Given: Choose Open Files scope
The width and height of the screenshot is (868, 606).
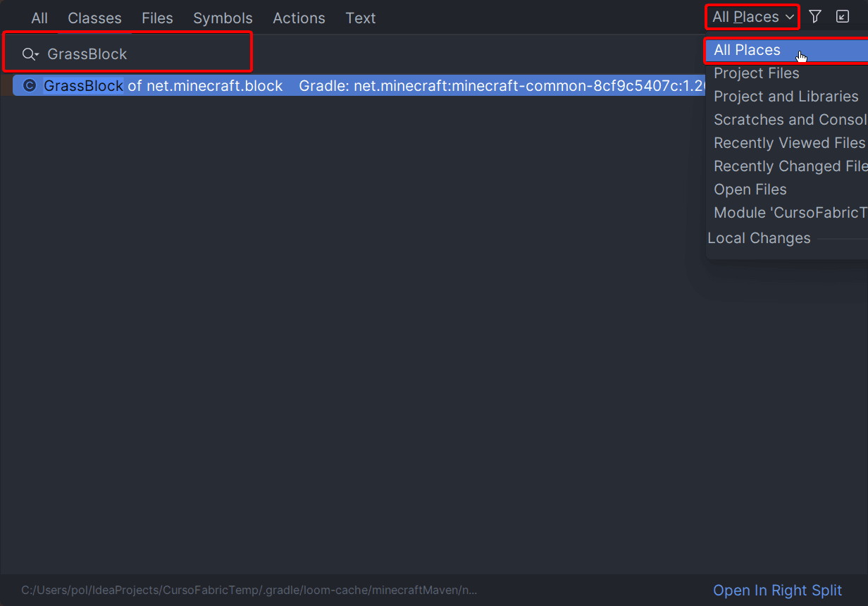Looking at the screenshot, I should point(786,190).
